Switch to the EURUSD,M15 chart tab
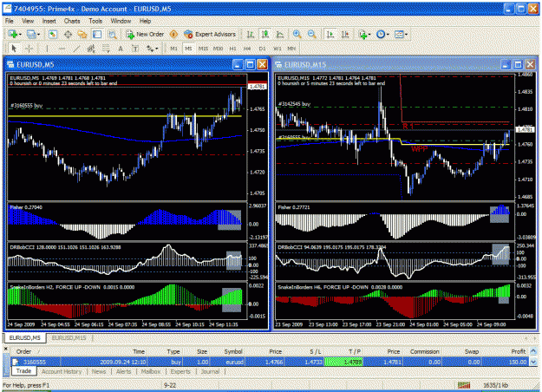The width and height of the screenshot is (542, 392). pyautogui.click(x=69, y=337)
